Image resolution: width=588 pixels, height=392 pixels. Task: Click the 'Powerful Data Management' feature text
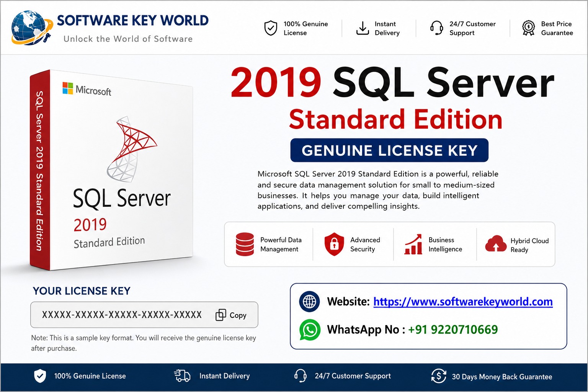point(281,244)
